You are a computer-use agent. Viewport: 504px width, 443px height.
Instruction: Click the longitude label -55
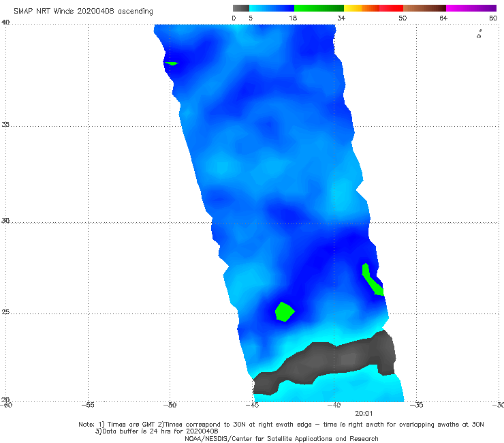pyautogui.click(x=88, y=405)
